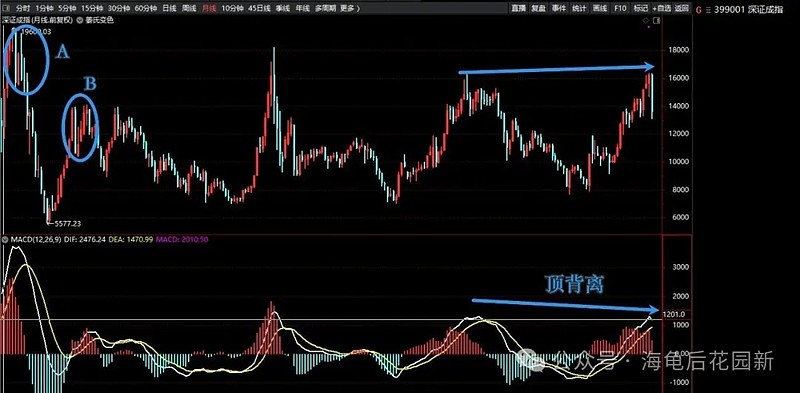Click the diamond icon at chart top-right

646,20
